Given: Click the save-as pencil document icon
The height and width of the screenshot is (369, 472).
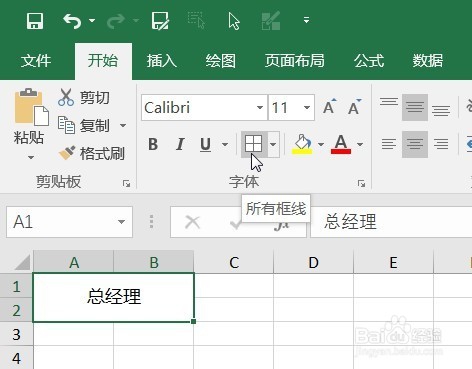Looking at the screenshot, I should pos(160,21).
